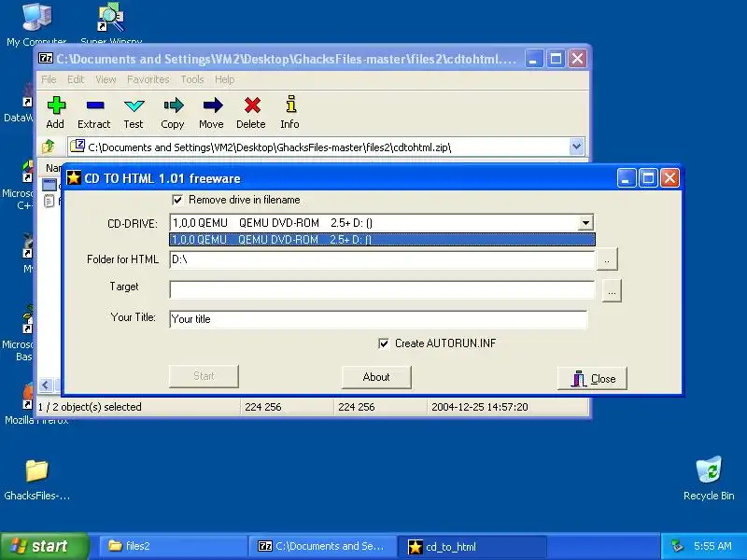747x560 pixels.
Task: Open the Help menu in 7-Zip
Action: coord(224,79)
